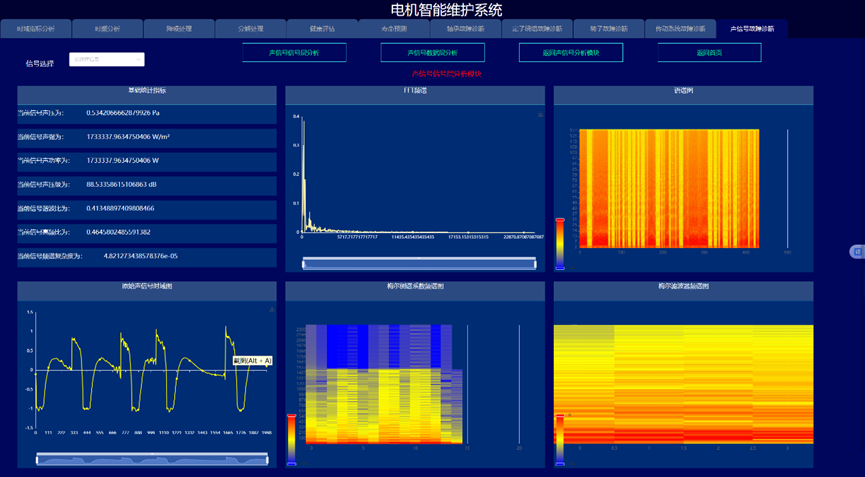Click the zoom slider under the FFT spectrum chart
The height and width of the screenshot is (477, 865).
tap(419, 263)
